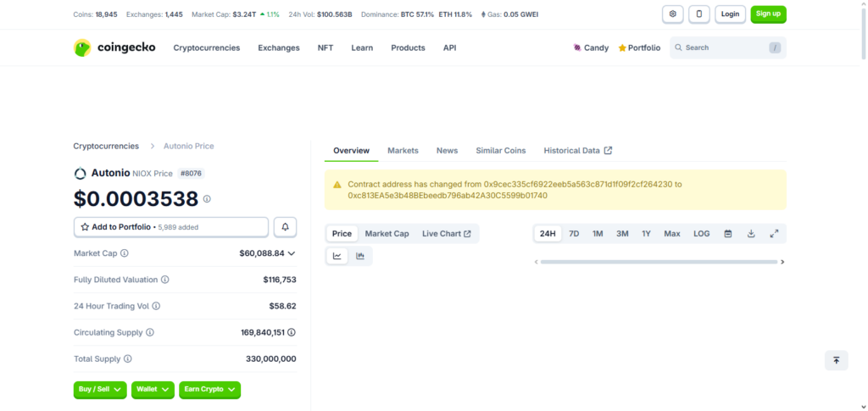868x411 pixels.
Task: Click the Candy jar icon
Action: pyautogui.click(x=577, y=48)
